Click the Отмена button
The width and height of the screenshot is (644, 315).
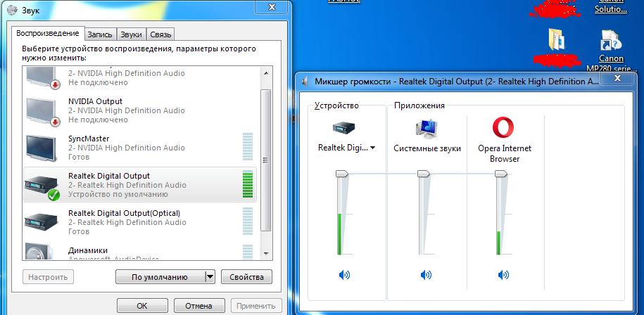pos(198,306)
